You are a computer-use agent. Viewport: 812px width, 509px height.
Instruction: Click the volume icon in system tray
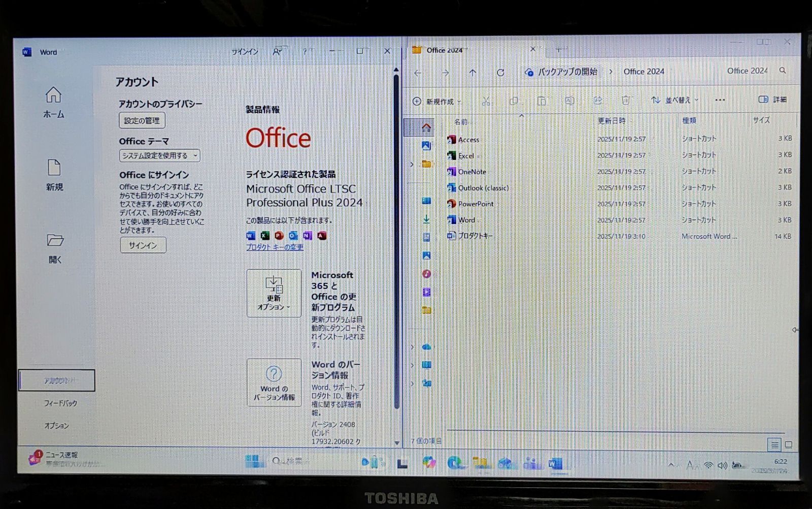[722, 465]
